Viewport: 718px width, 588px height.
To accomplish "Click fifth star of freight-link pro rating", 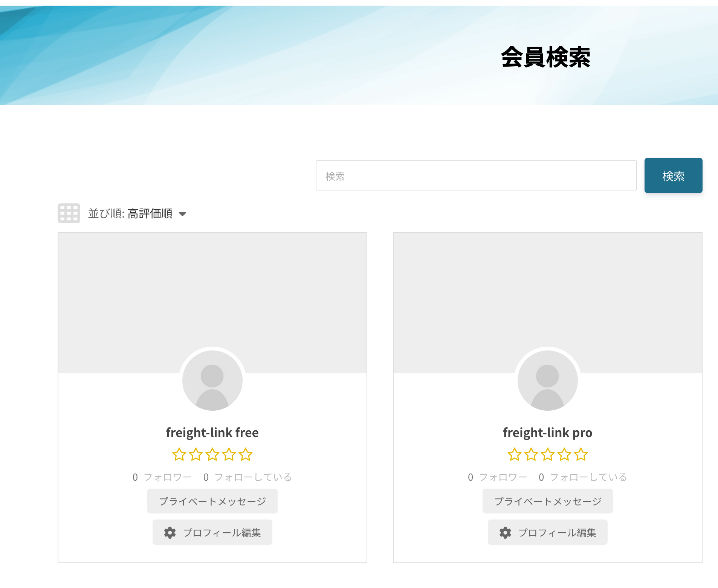I will 581,455.
